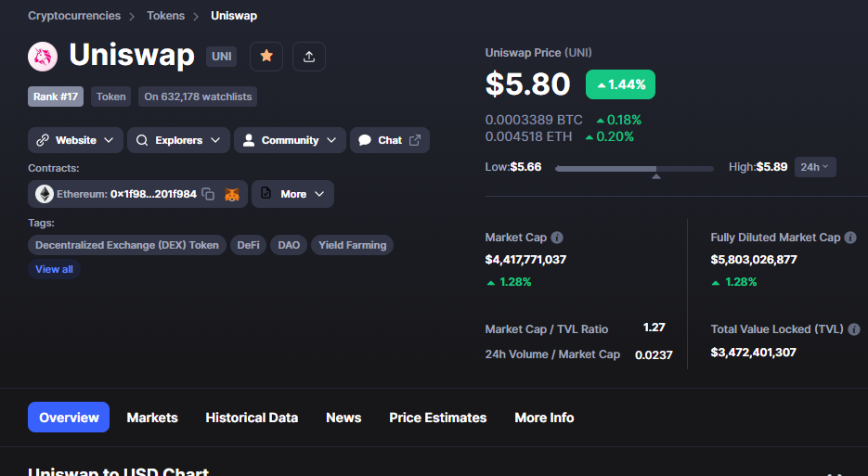
Task: Click the Uniswap unicorn logo
Action: 43,57
